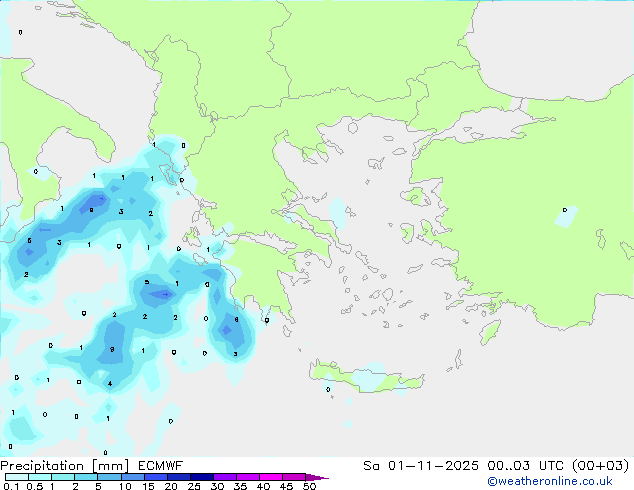Click the 35–40 mm magenta swatch
The height and width of the screenshot is (490, 634).
248,477
